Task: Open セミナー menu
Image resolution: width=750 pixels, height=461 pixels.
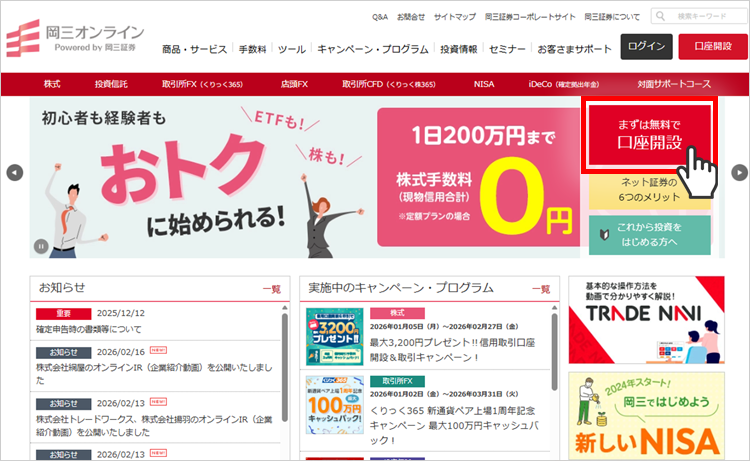Action: point(507,49)
